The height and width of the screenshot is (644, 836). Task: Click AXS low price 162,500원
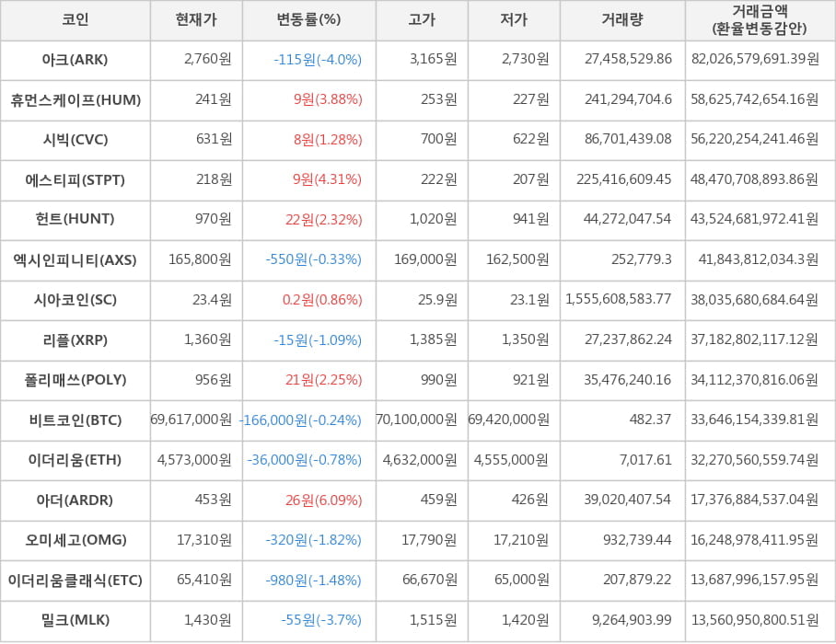point(517,259)
